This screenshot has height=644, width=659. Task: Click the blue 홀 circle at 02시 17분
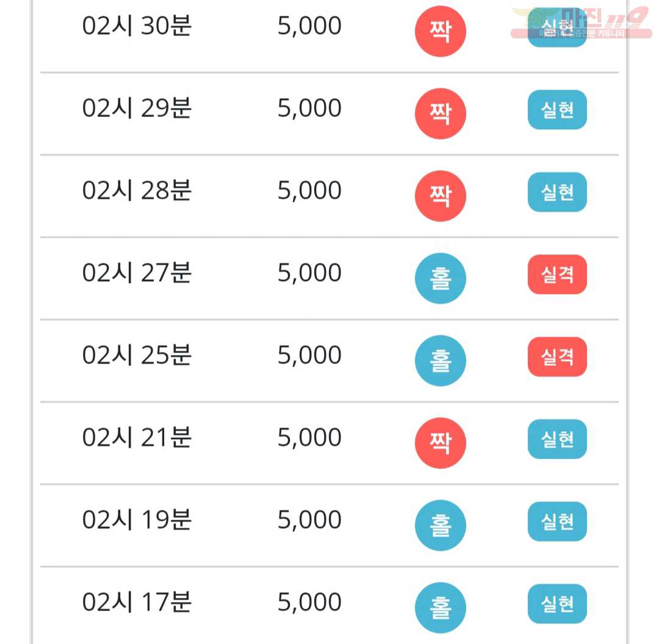click(x=440, y=607)
